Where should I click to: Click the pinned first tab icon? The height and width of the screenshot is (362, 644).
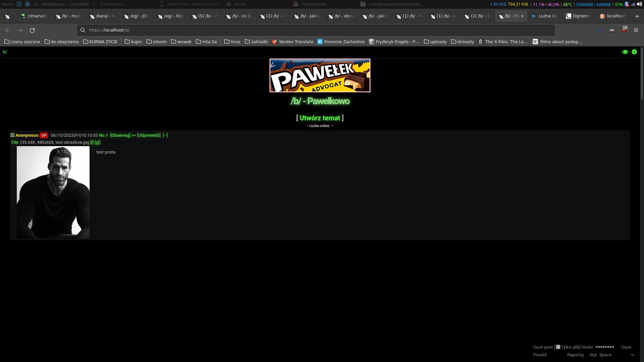(7, 16)
